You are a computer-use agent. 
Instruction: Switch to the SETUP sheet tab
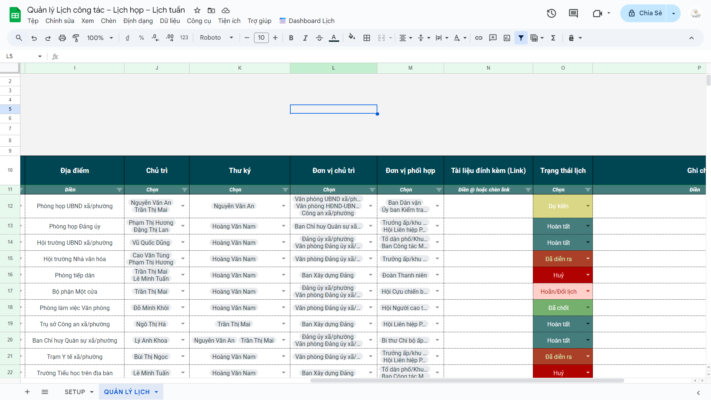click(76, 391)
